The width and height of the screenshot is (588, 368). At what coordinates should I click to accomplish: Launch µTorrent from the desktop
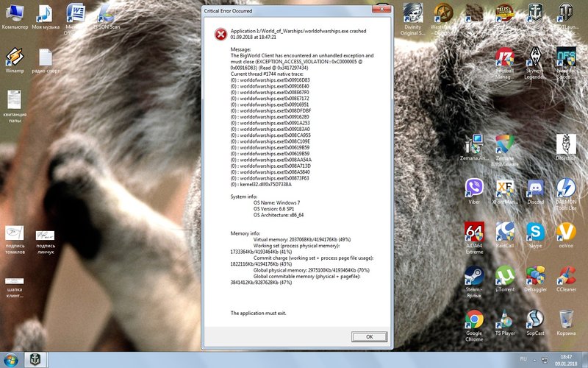(x=504, y=279)
